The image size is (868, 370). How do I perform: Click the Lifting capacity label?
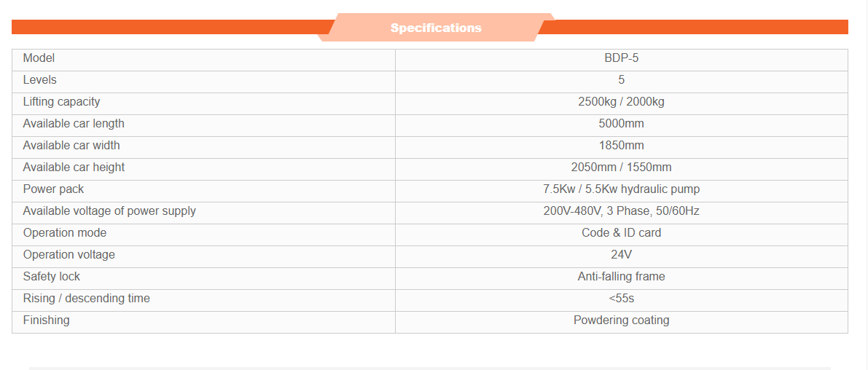61,102
